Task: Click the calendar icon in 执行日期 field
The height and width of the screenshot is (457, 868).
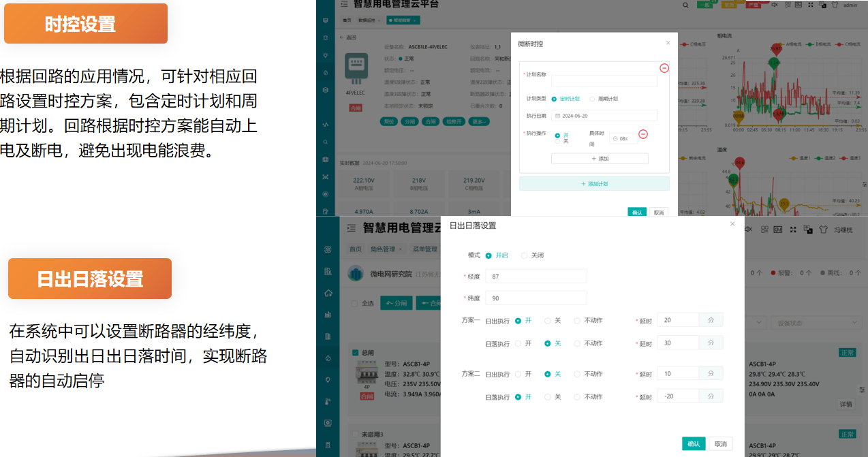Action: point(557,116)
